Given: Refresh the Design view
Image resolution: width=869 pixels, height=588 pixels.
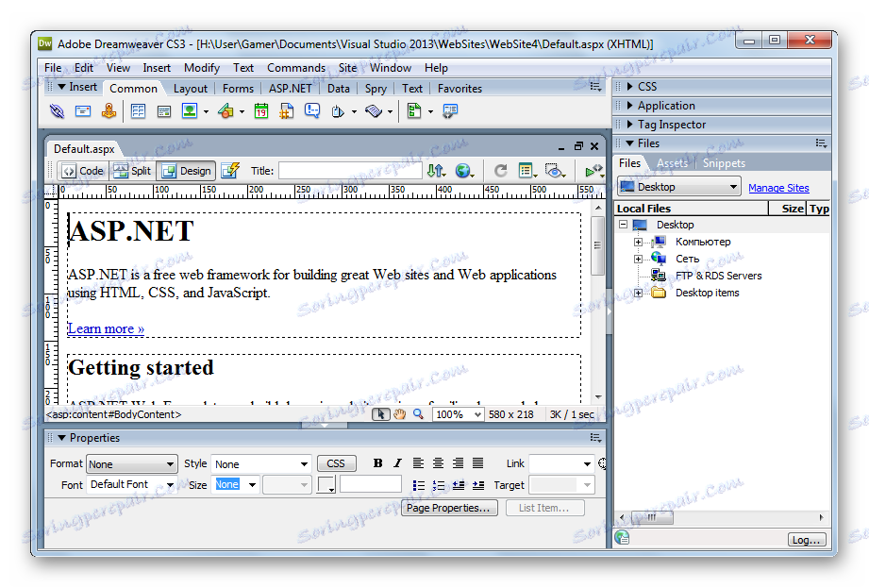Looking at the screenshot, I should click(x=500, y=171).
